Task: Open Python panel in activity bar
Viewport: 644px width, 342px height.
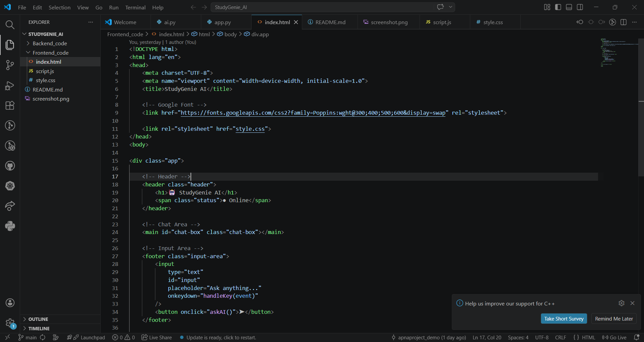Action: pos(10,226)
